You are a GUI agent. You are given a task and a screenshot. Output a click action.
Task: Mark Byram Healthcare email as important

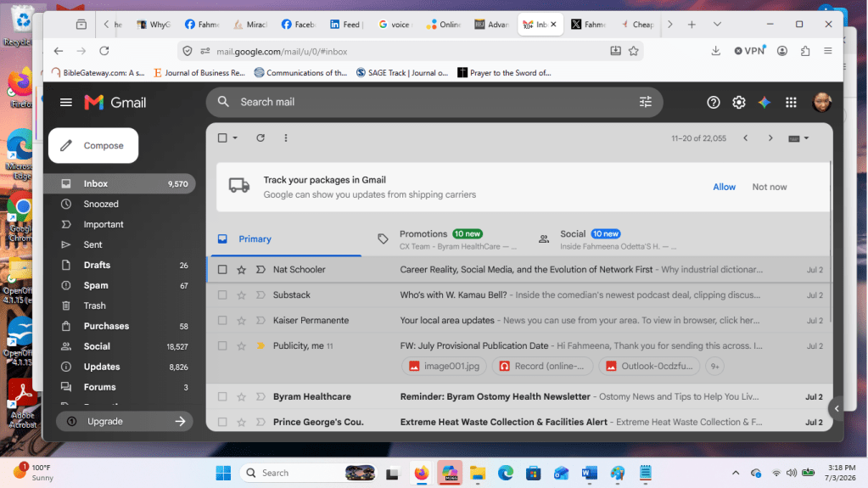[260, 396]
